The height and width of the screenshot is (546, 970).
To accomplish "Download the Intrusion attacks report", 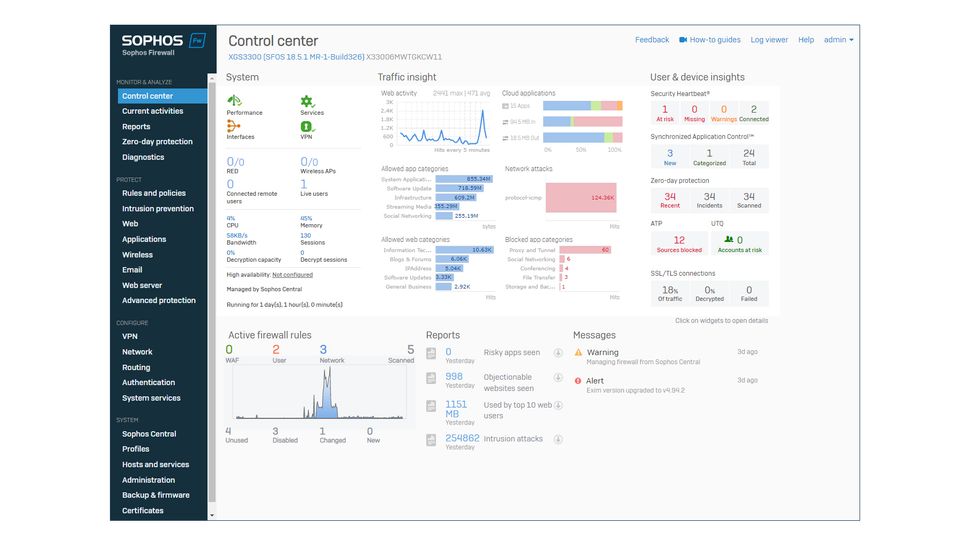I will (x=558, y=440).
